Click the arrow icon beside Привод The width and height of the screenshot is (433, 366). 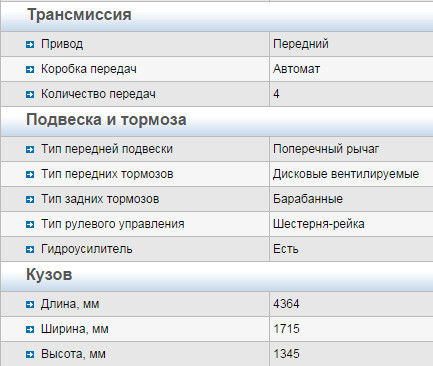[30, 44]
